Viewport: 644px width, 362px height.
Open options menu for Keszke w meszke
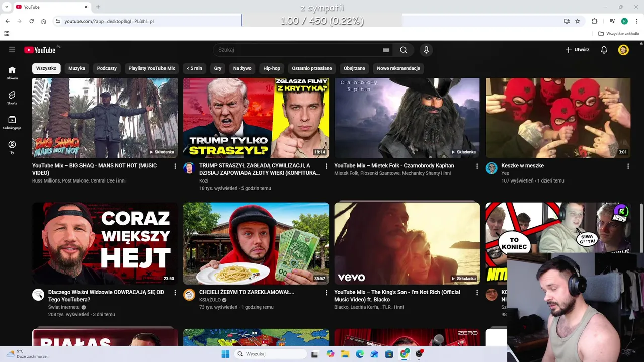628,166
